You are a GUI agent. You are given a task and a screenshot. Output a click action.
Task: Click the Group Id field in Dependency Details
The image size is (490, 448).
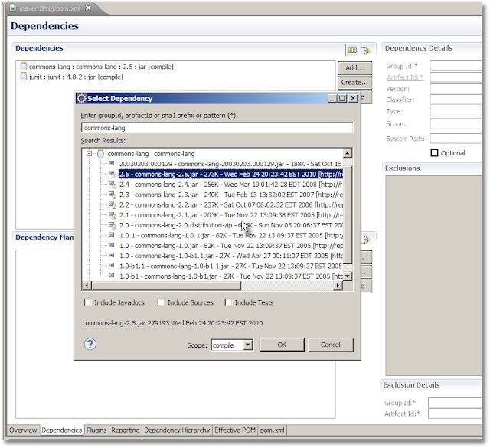pyautogui.click(x=456, y=67)
